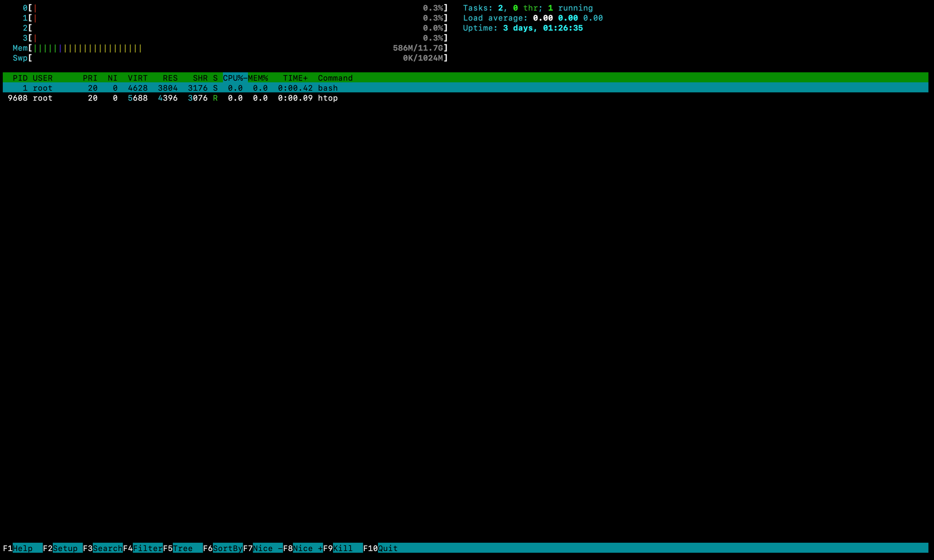Select the htop process row
The width and height of the screenshot is (934, 560).
(466, 98)
